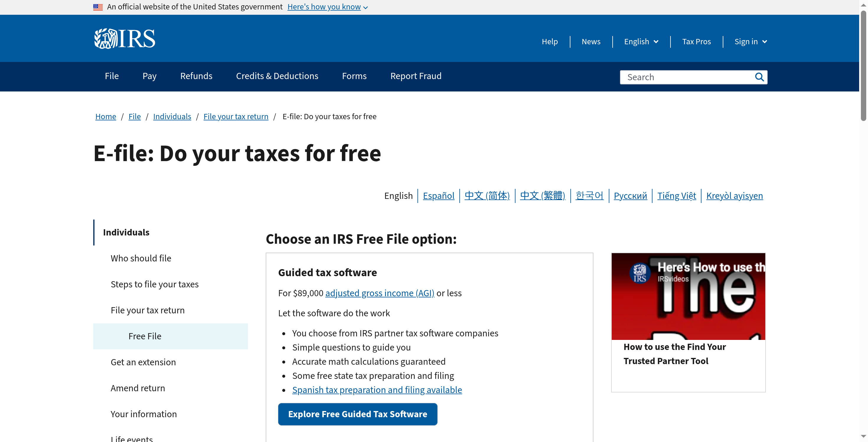Image resolution: width=868 pixels, height=442 pixels.
Task: Click the Tax Pros link
Action: click(x=696, y=41)
